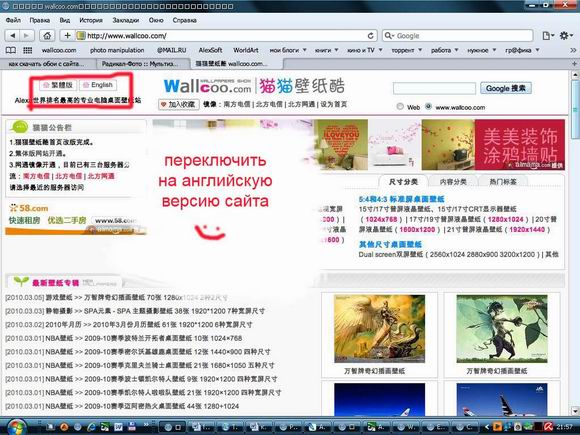580x435 pixels.
Task: Click the vertical scrollbar down arrow
Action: click(575, 411)
